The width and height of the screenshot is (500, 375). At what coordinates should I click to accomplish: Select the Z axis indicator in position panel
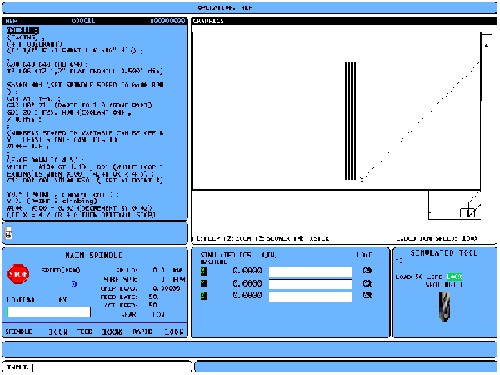[204, 296]
